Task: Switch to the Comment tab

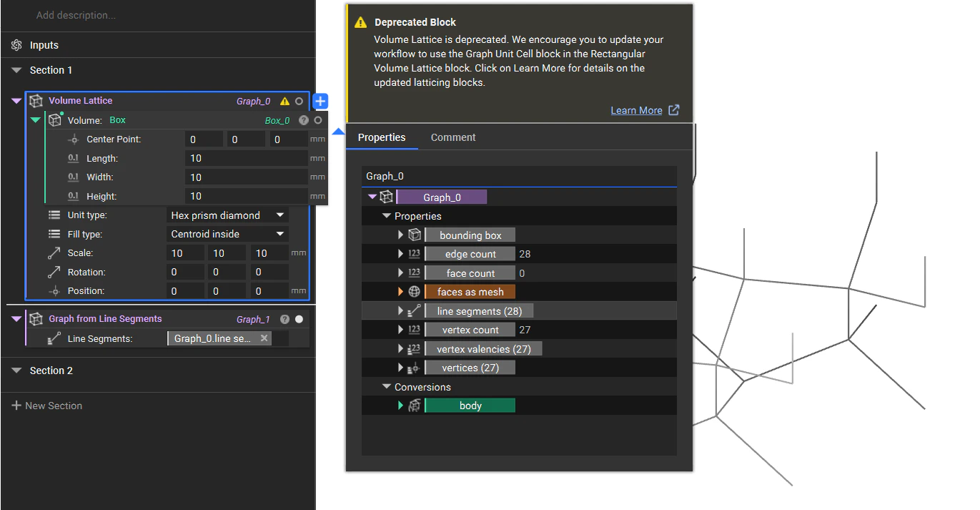Action: click(x=452, y=137)
